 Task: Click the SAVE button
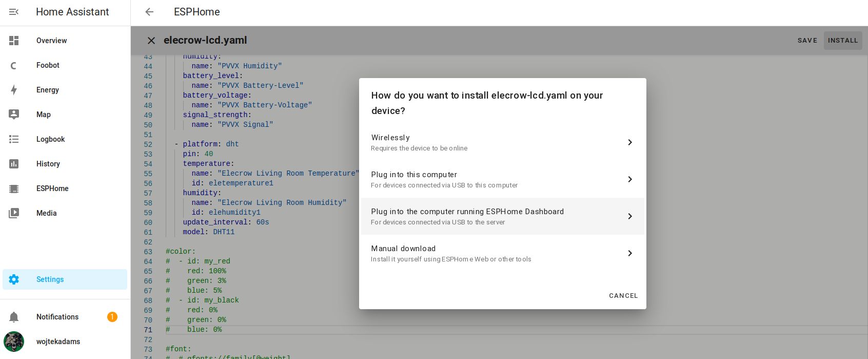tap(807, 41)
